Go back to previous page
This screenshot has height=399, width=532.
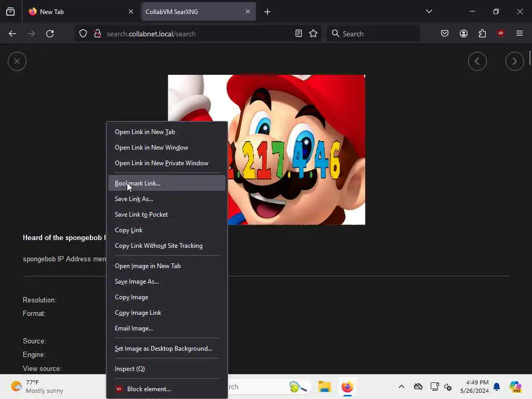pos(12,34)
